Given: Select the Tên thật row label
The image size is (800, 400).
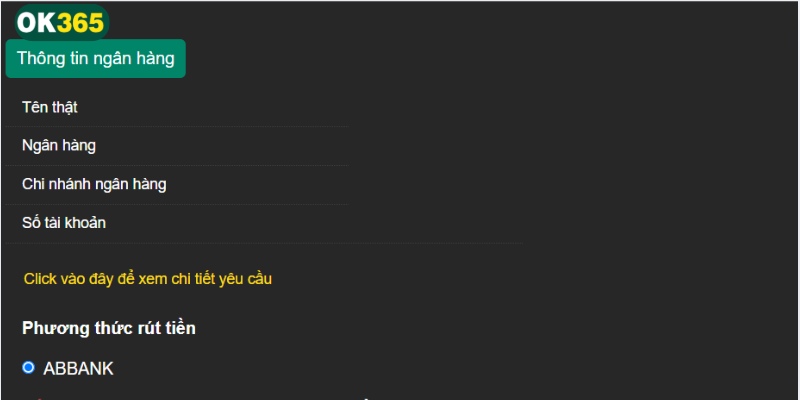Looking at the screenshot, I should point(50,107).
